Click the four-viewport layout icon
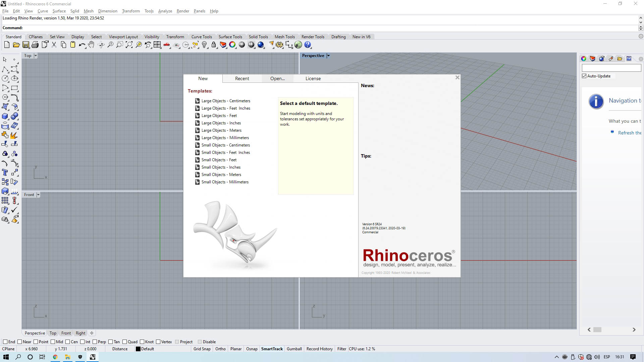This screenshot has height=362, width=644. [x=157, y=45]
